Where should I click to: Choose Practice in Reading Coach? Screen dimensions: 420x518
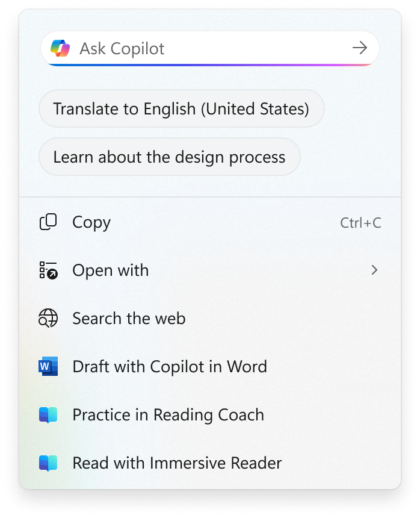(168, 415)
